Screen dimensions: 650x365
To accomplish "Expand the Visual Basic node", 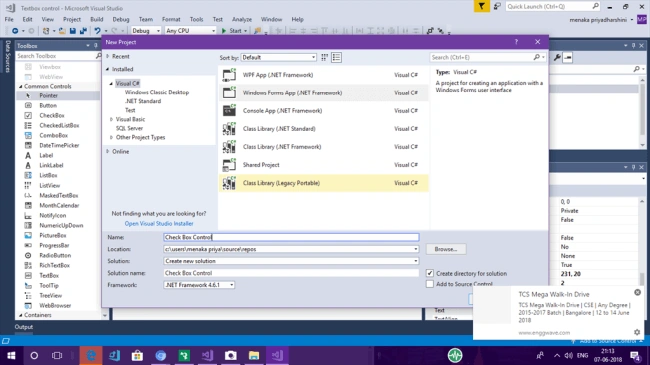I will (x=111, y=119).
